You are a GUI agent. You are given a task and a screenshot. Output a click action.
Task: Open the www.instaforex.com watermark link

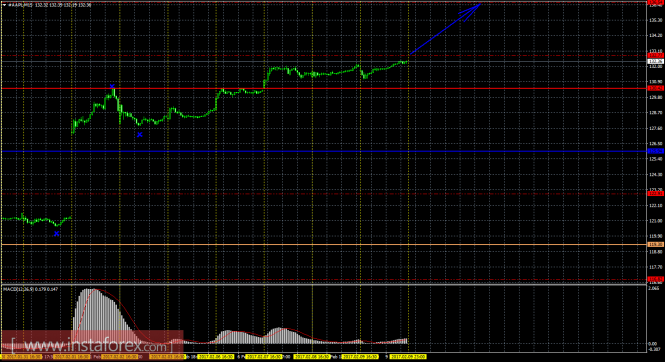point(92,345)
